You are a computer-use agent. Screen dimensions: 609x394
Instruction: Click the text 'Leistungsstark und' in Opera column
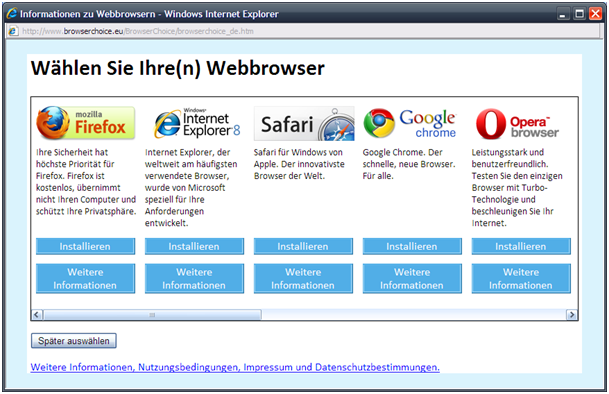click(x=508, y=152)
